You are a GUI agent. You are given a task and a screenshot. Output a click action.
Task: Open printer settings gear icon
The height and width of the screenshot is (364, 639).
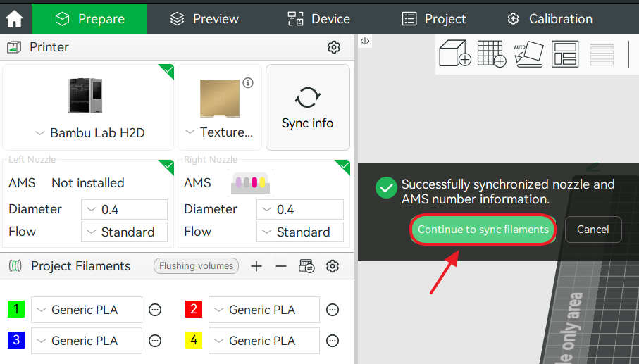click(334, 47)
